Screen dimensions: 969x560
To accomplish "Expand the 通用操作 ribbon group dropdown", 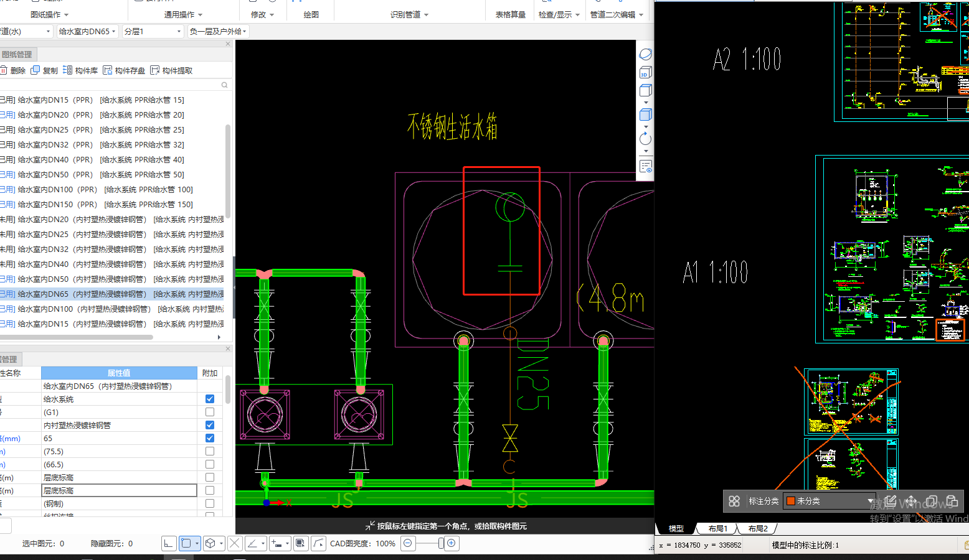I will (x=200, y=15).
